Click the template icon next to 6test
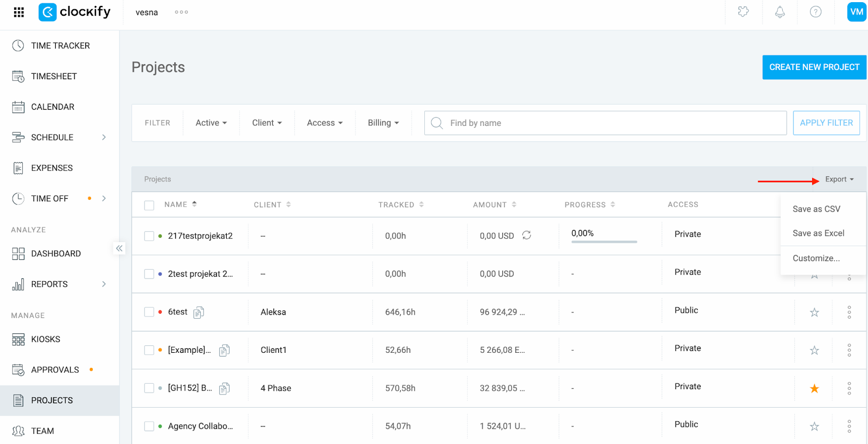Screen dimensions: 868x444 point(199,312)
